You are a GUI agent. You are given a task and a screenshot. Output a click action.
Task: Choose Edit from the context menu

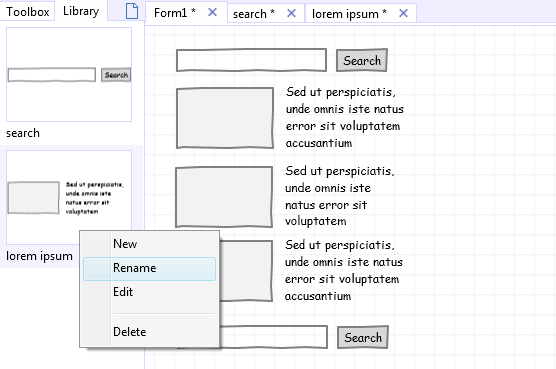149,292
